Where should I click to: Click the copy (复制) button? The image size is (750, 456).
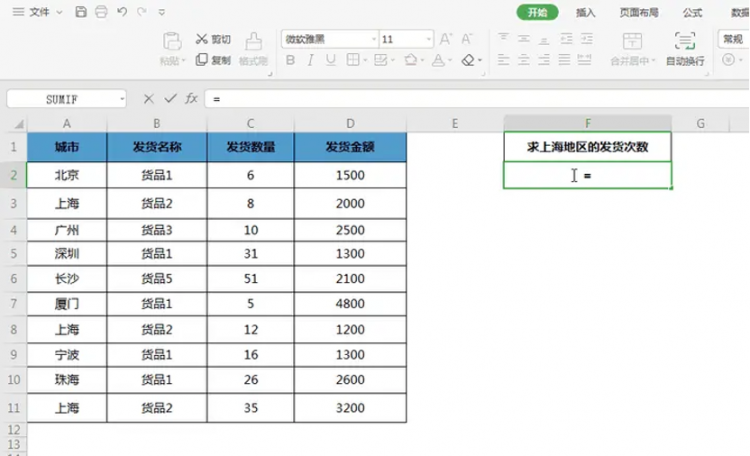[213, 60]
